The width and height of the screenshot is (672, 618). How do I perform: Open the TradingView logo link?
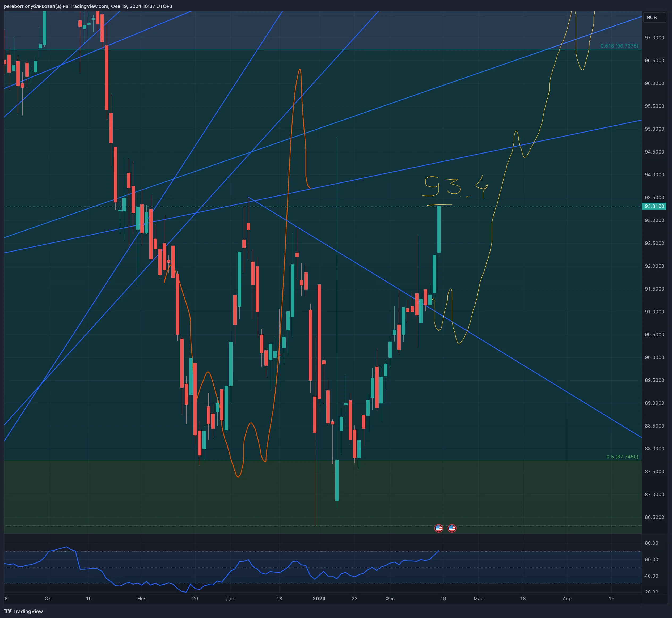pos(23,611)
